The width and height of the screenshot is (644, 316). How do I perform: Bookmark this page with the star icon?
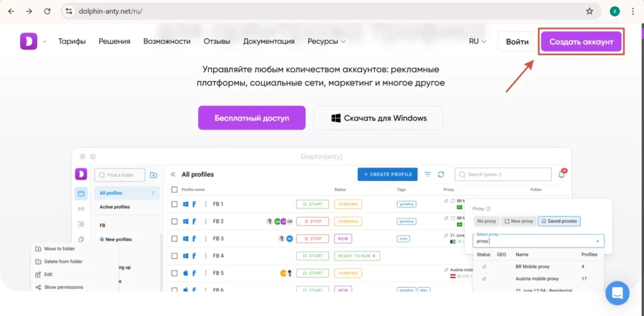tap(589, 11)
